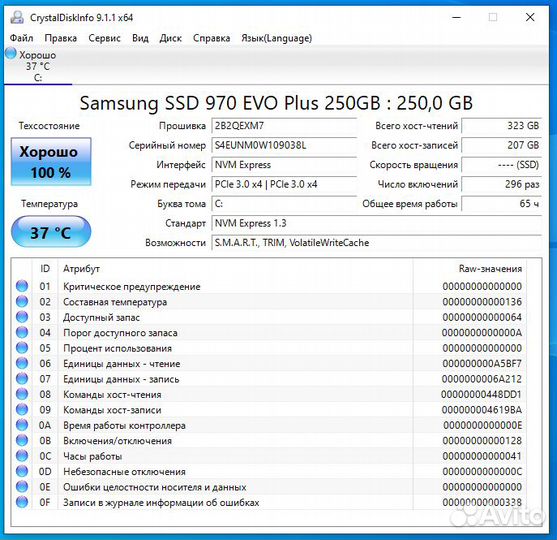Select raw value 00000004619BA

tap(482, 410)
